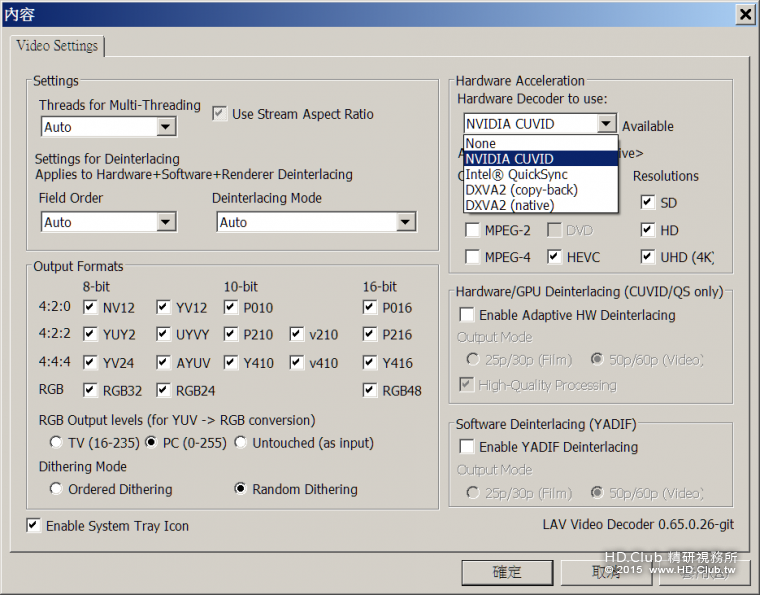This screenshot has height=595, width=760.
Task: Select None in the hardware decoder list
Action: pos(481,143)
